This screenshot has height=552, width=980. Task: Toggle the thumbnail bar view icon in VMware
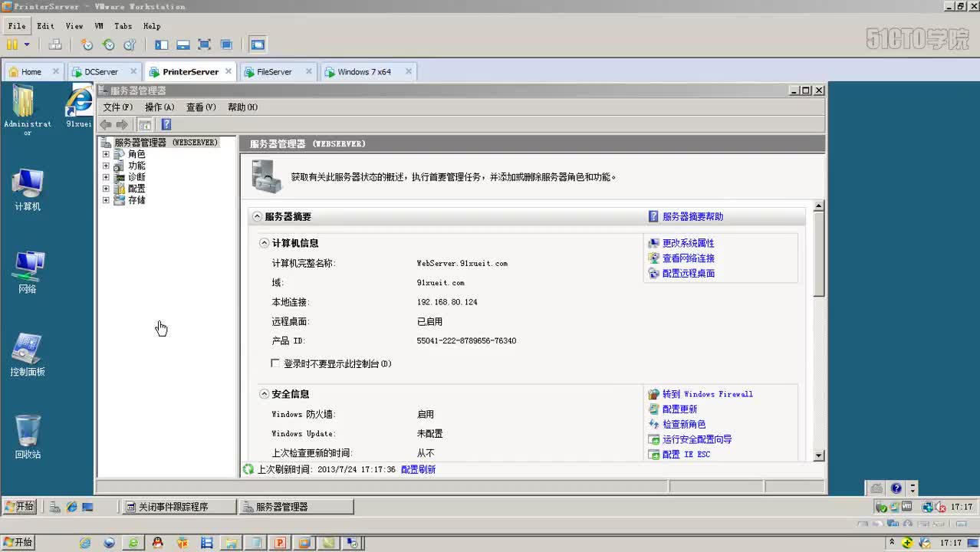(183, 44)
